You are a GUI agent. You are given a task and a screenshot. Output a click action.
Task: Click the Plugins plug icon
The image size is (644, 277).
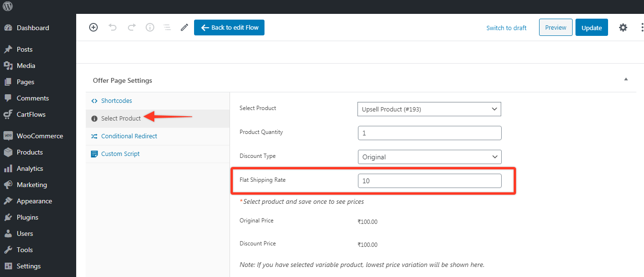click(8, 217)
